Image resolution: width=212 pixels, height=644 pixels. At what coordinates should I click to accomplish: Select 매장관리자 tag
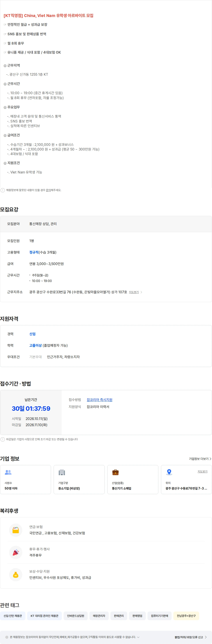99,616
